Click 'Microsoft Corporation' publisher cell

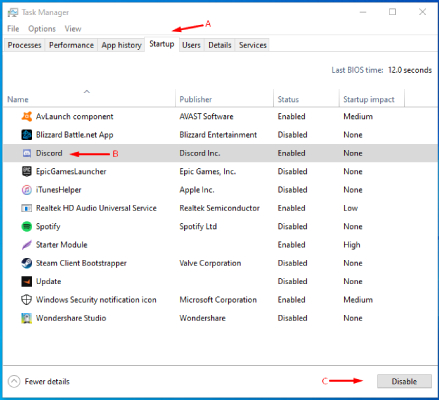pyautogui.click(x=218, y=300)
